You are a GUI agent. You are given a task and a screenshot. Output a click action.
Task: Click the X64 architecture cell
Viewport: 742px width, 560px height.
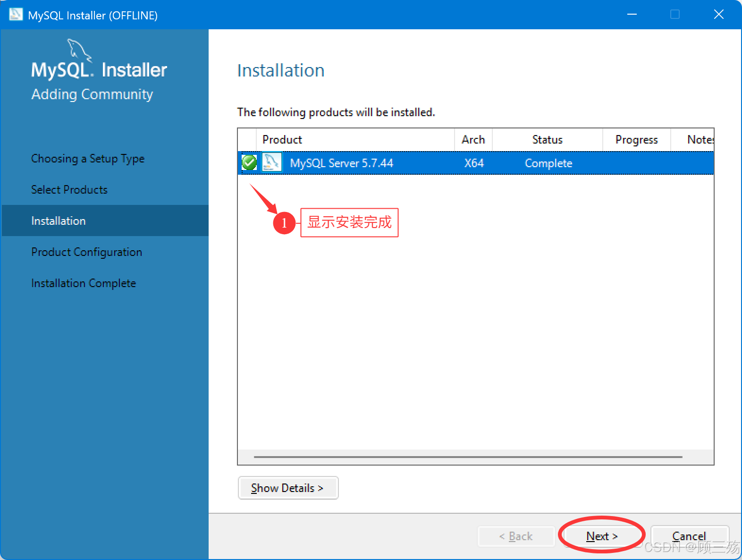(474, 163)
